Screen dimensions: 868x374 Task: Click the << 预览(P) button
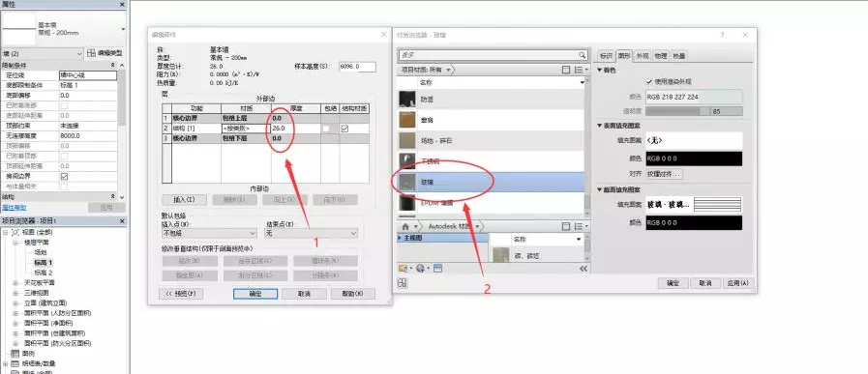pyautogui.click(x=181, y=293)
